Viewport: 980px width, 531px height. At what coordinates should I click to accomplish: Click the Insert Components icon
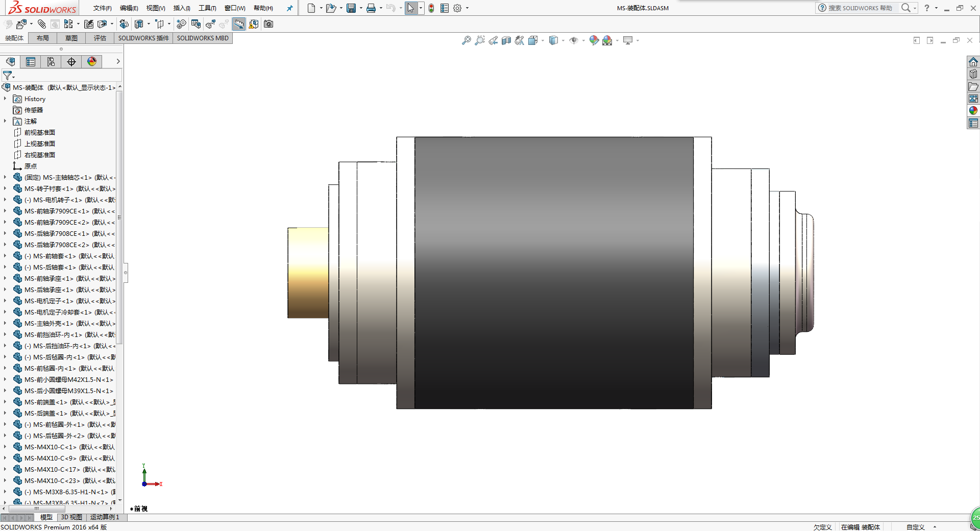click(x=21, y=24)
